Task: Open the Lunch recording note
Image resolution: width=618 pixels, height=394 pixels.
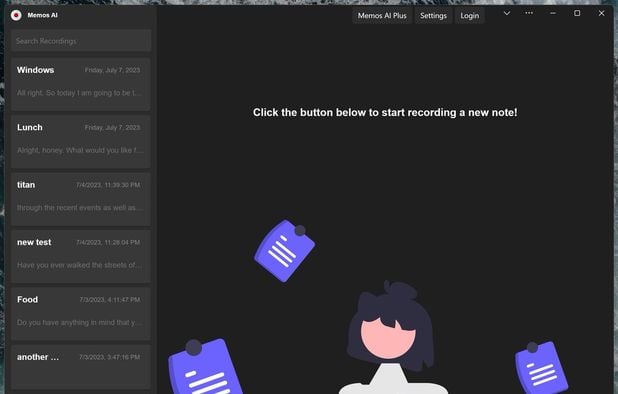Action: tap(81, 142)
